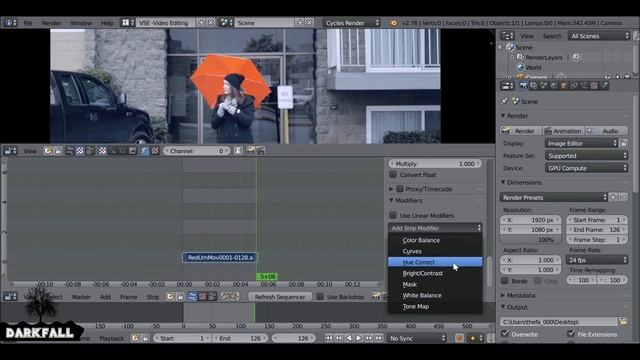Open the 24 fps frame rate dropdown
Viewport: 640px width, 360px height.
597,260
